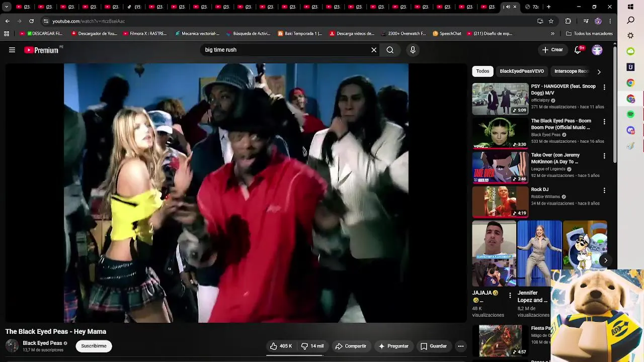
Task: Click the magnifier search button
Action: tap(390, 50)
